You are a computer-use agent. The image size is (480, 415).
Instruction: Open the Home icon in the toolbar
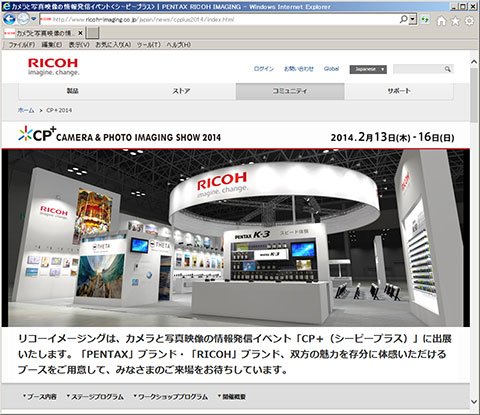click(x=441, y=21)
